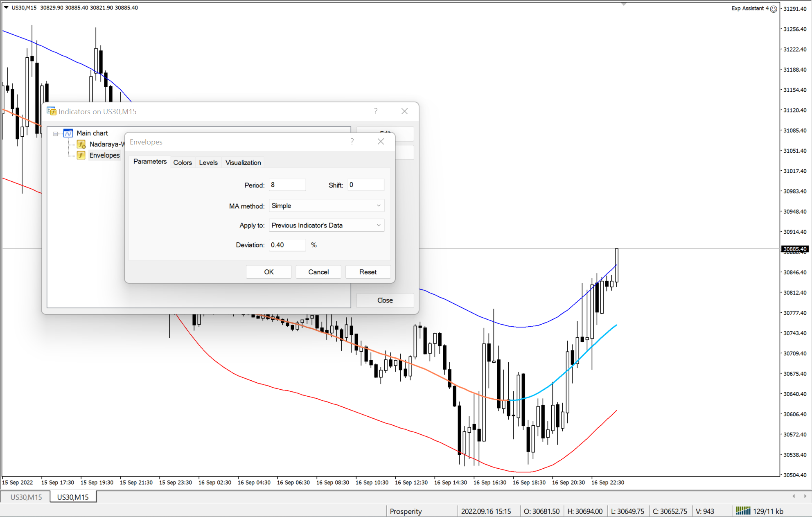Click the connection bars status icon
This screenshot has height=517, width=812.
743,510
